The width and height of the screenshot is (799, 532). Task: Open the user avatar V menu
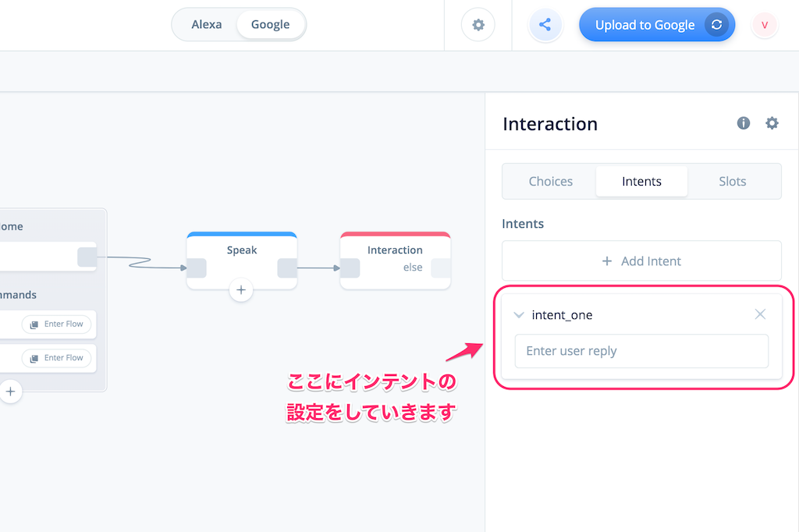765,24
